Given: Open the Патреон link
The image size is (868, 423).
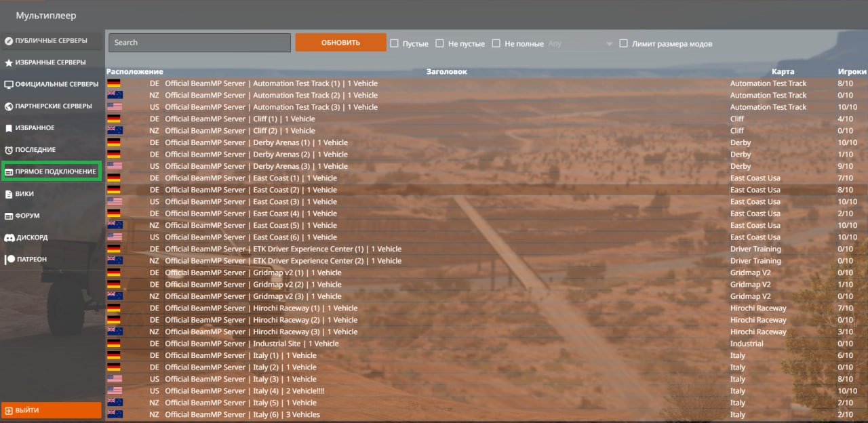Looking at the screenshot, I should (x=52, y=260).
